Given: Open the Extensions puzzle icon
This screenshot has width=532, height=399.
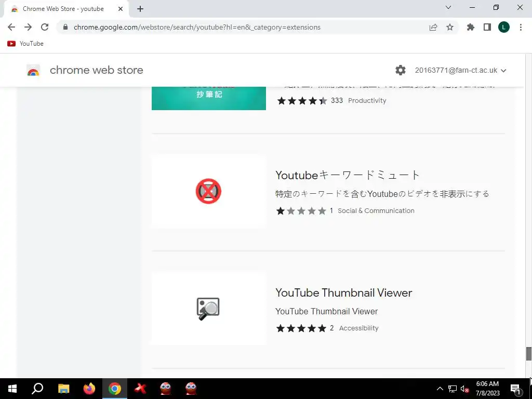Looking at the screenshot, I should coord(471,27).
